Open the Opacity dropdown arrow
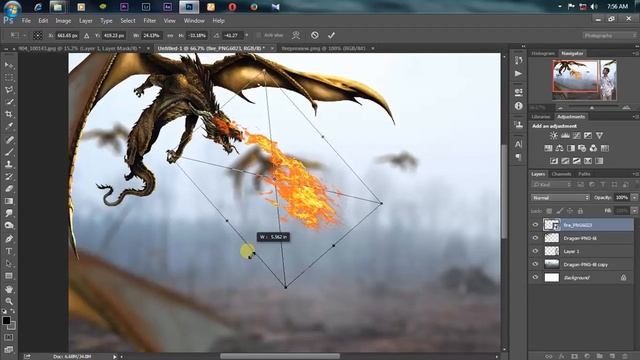The height and width of the screenshot is (360, 640). [x=634, y=198]
